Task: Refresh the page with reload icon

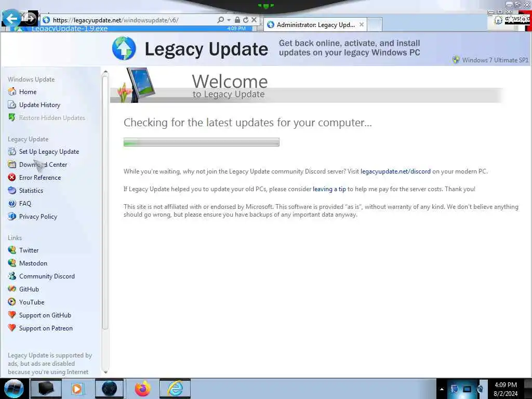Action: click(246, 20)
